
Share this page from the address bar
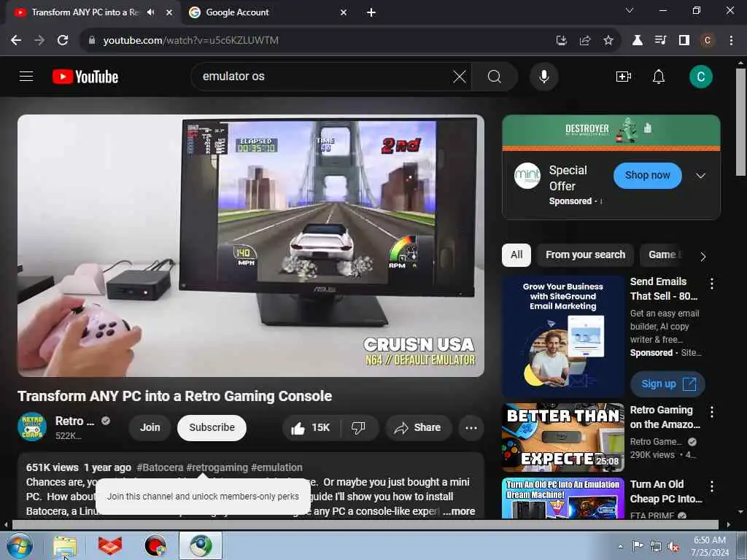pyautogui.click(x=584, y=41)
